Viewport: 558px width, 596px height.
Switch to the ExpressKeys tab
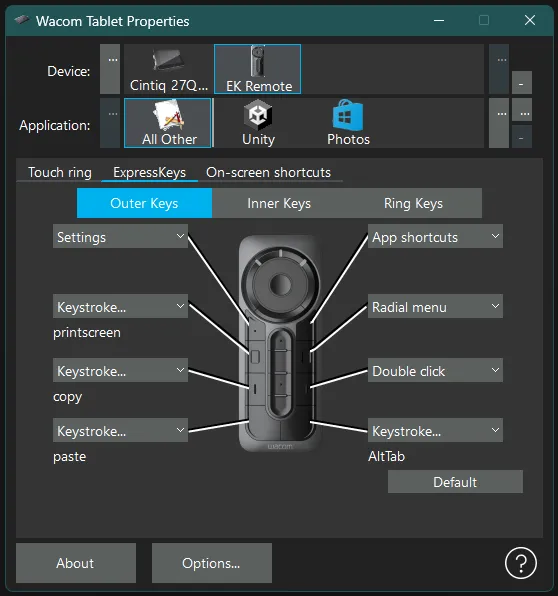[x=149, y=173]
